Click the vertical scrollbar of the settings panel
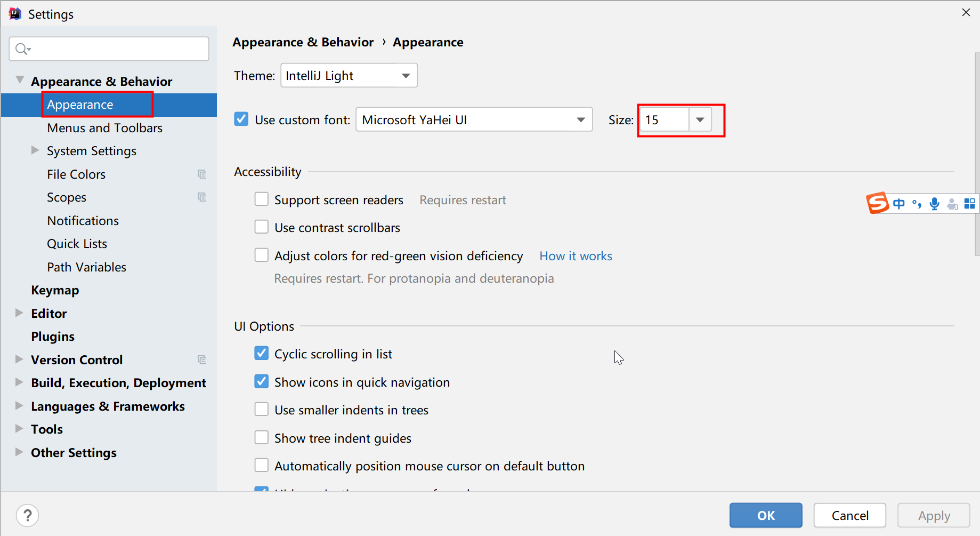 pyautogui.click(x=977, y=155)
